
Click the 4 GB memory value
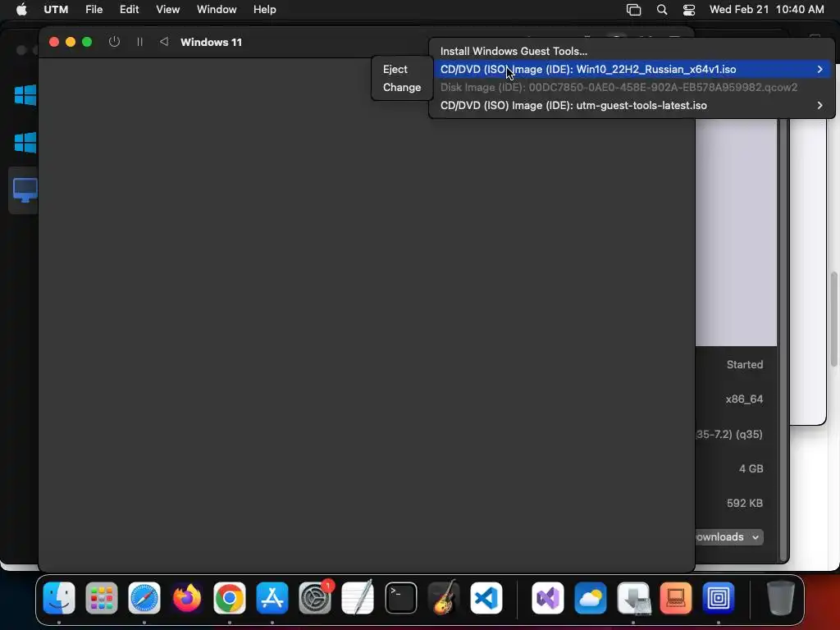click(x=751, y=468)
